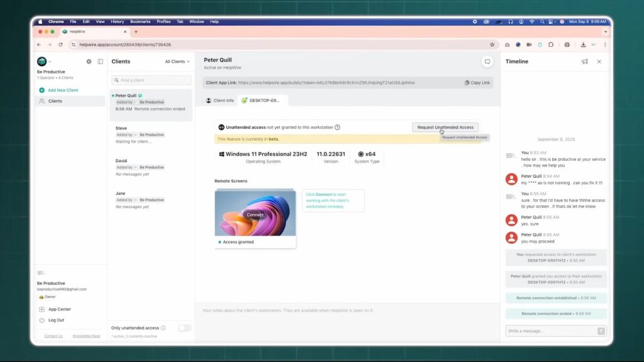644x362 pixels.
Task: Click the 'Access granted' status label
Action: pyautogui.click(x=238, y=242)
